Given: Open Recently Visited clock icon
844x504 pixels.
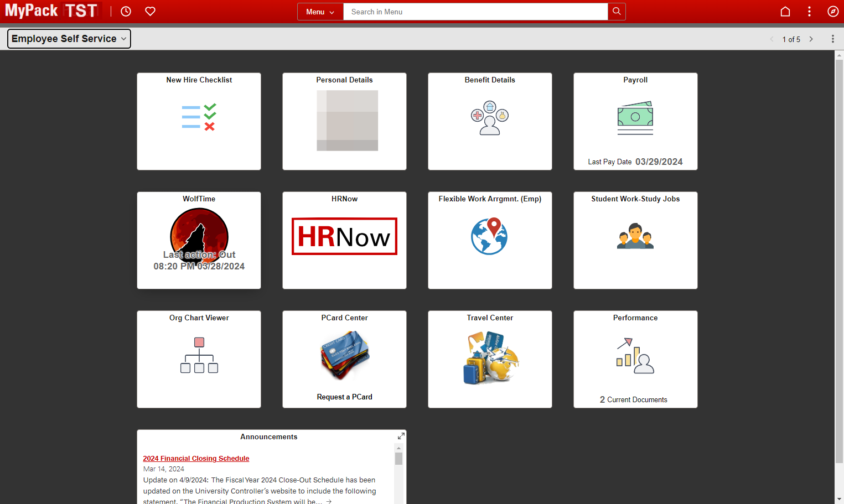Looking at the screenshot, I should pyautogui.click(x=126, y=11).
